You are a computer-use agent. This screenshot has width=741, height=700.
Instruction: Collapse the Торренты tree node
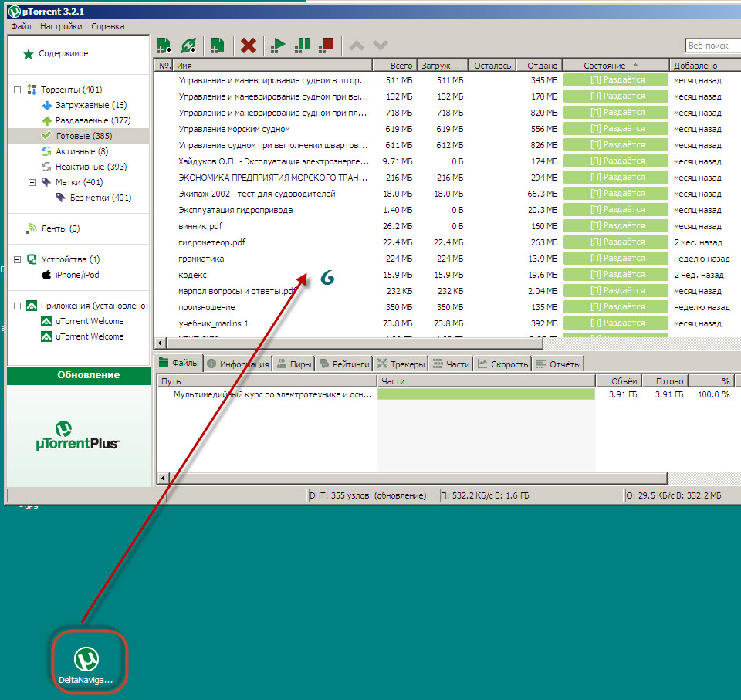18,90
